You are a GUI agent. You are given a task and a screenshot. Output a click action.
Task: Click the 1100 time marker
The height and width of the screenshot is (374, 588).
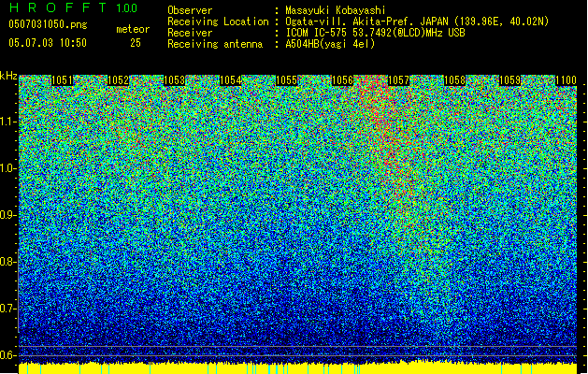click(566, 80)
